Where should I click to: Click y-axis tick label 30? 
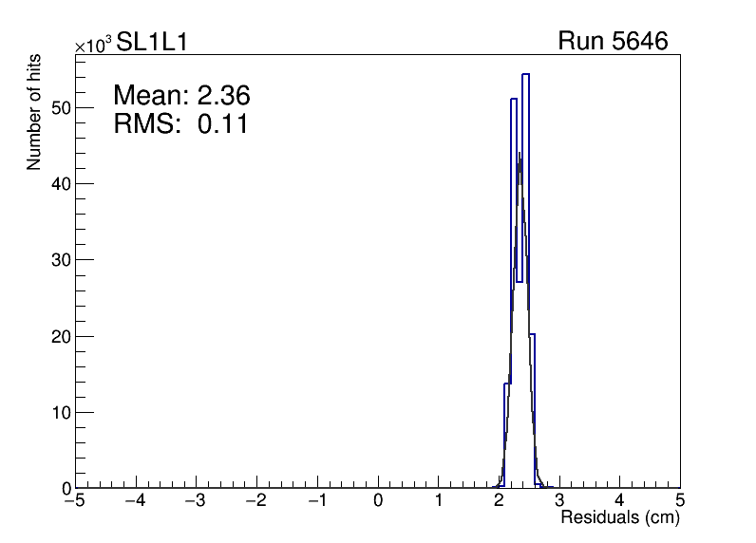[62, 260]
